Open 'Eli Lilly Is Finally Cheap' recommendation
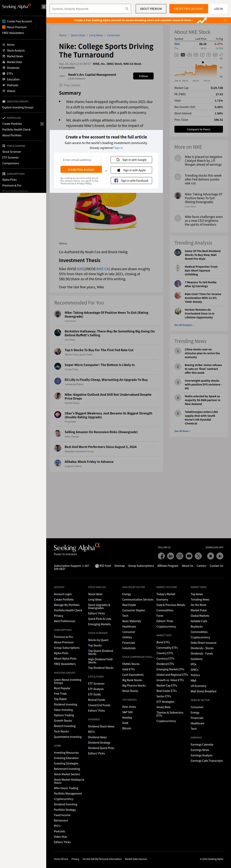This screenshot has width=231, height=868. [106, 380]
